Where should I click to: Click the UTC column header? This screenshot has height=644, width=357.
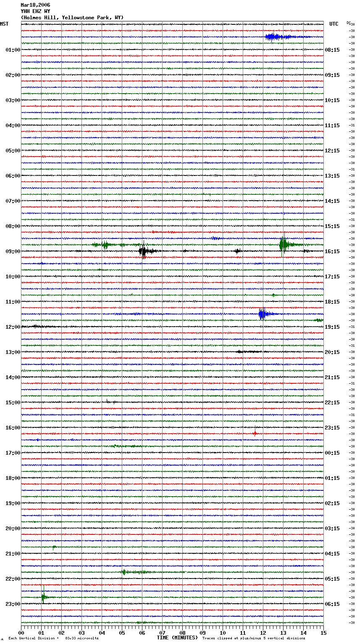pos(333,24)
